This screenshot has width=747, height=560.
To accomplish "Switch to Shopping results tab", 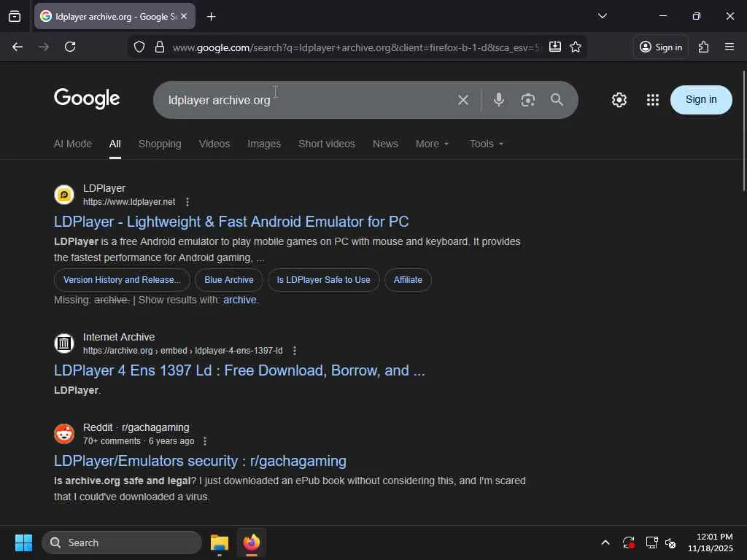I will point(160,144).
